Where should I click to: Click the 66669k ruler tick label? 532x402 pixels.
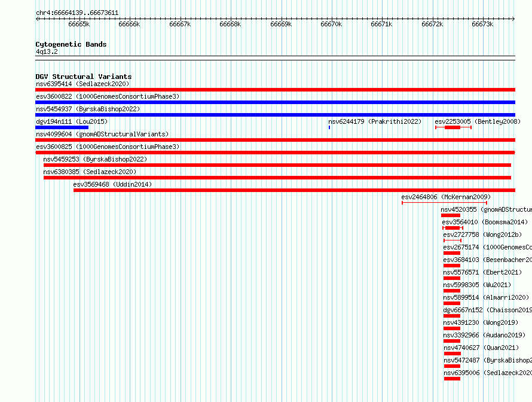(x=281, y=24)
